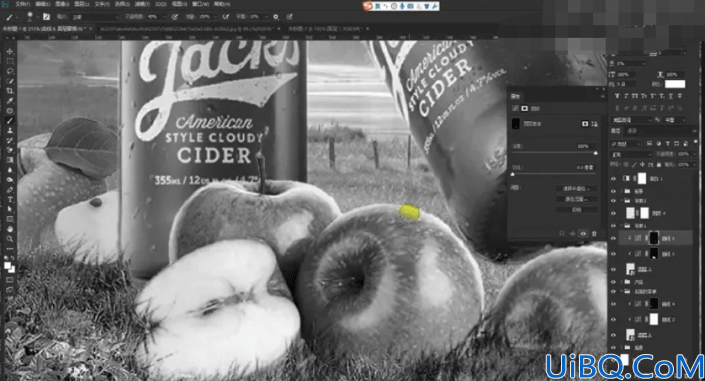The height and width of the screenshot is (381, 705).
Task: Select the Move tool
Action: 9,52
